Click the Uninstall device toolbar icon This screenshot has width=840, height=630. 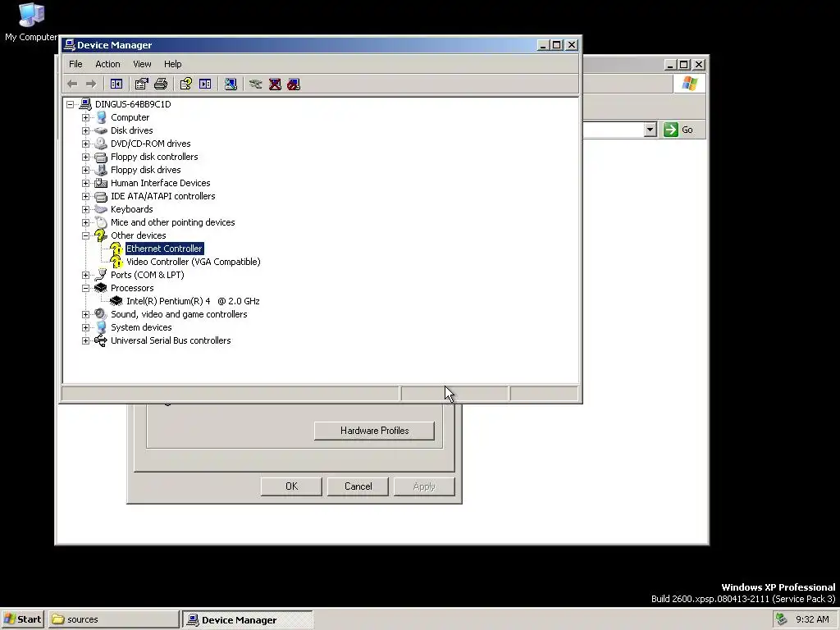click(275, 84)
